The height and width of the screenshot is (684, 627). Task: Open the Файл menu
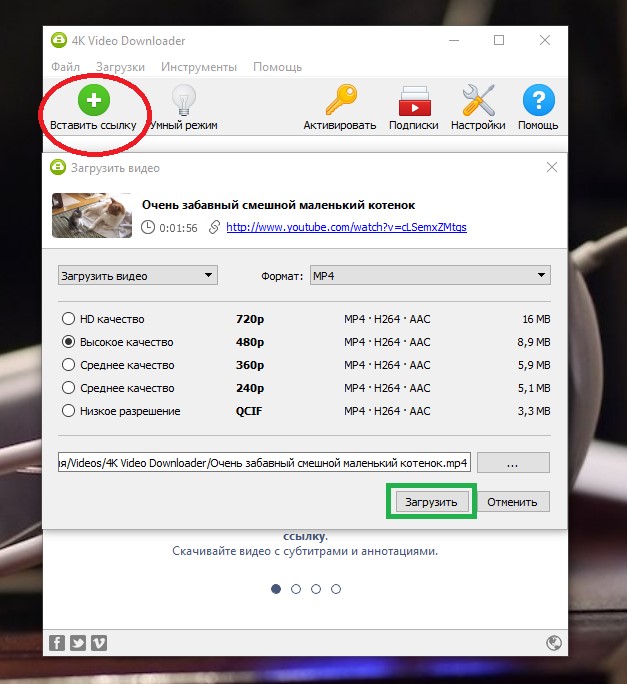(65, 67)
